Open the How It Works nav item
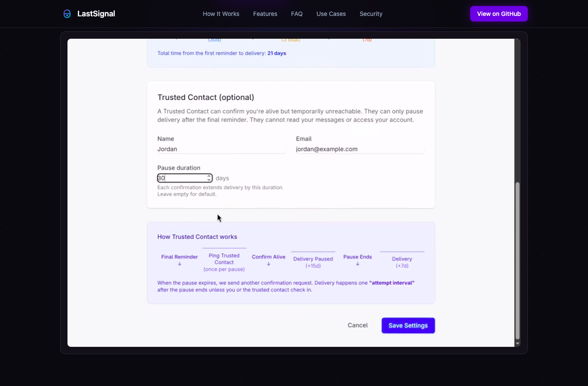Image resolution: width=588 pixels, height=386 pixels. [221, 14]
